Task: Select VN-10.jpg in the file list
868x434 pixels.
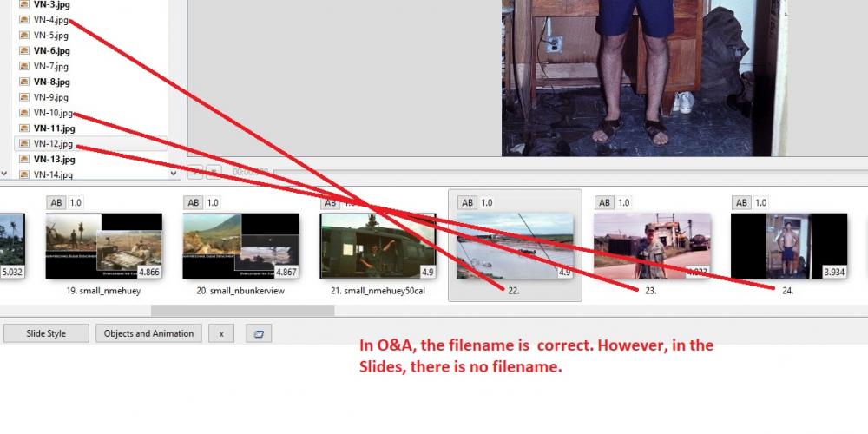Action: pyautogui.click(x=53, y=113)
